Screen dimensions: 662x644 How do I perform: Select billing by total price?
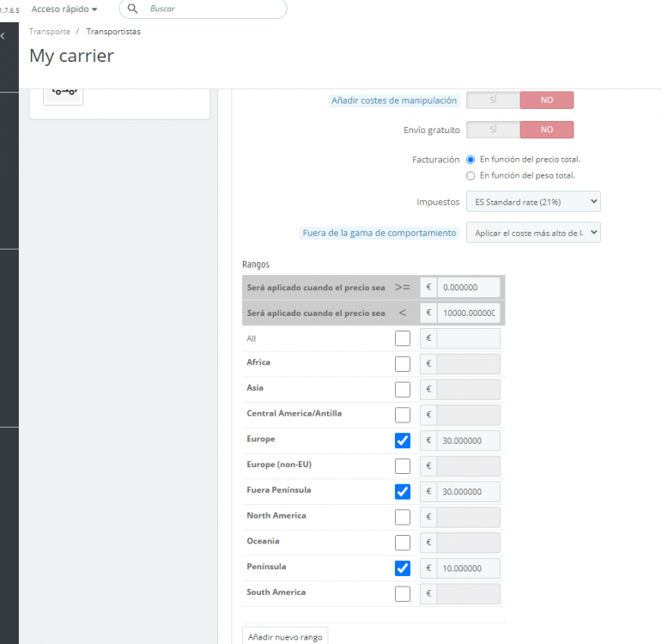click(471, 160)
